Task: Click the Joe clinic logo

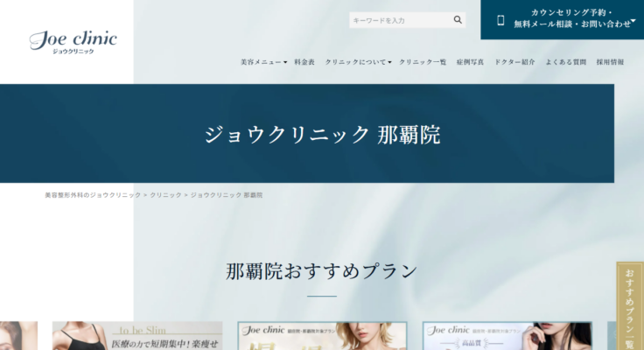Action: pos(73,41)
